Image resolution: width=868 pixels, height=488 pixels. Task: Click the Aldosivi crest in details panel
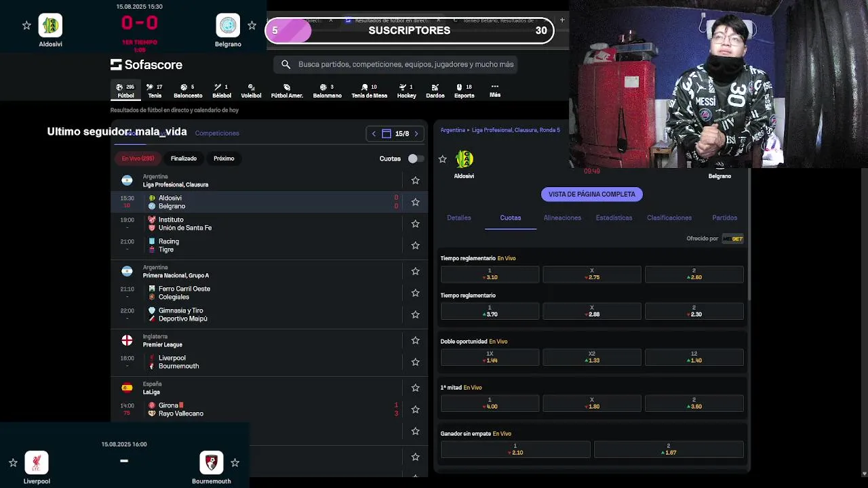point(464,159)
